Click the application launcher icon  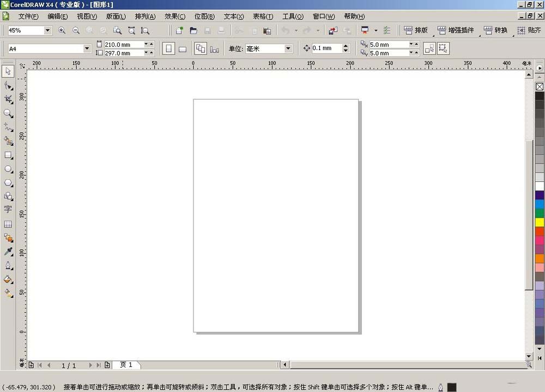point(365,30)
